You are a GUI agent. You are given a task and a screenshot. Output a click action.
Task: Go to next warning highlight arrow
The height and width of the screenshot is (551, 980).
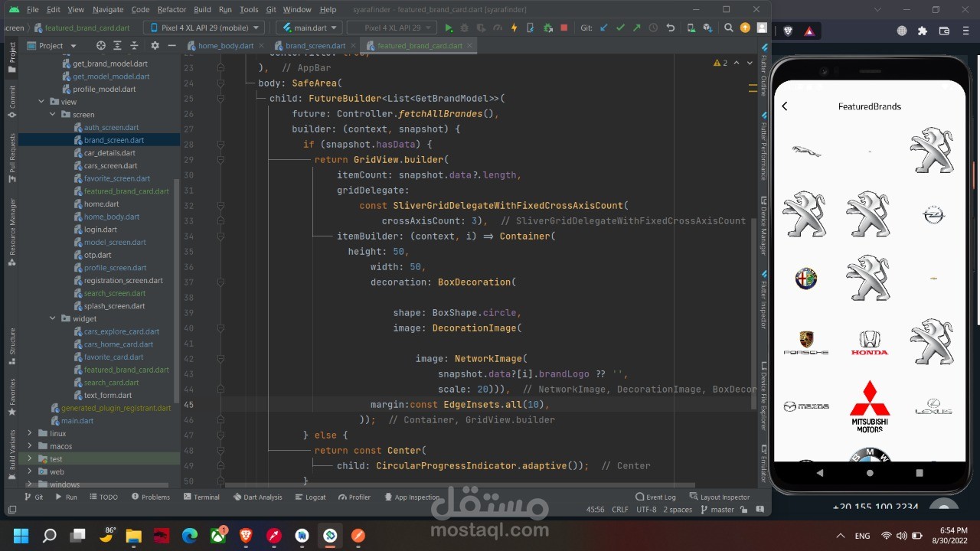point(750,63)
